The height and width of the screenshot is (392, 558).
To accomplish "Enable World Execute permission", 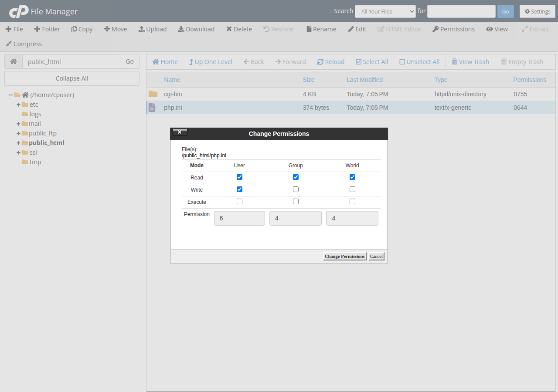I will 352,202.
